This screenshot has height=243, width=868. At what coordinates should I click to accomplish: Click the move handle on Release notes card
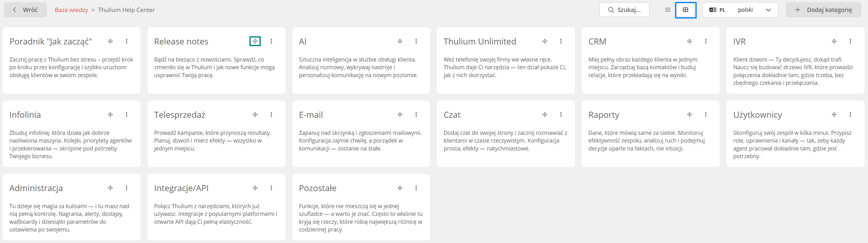255,41
